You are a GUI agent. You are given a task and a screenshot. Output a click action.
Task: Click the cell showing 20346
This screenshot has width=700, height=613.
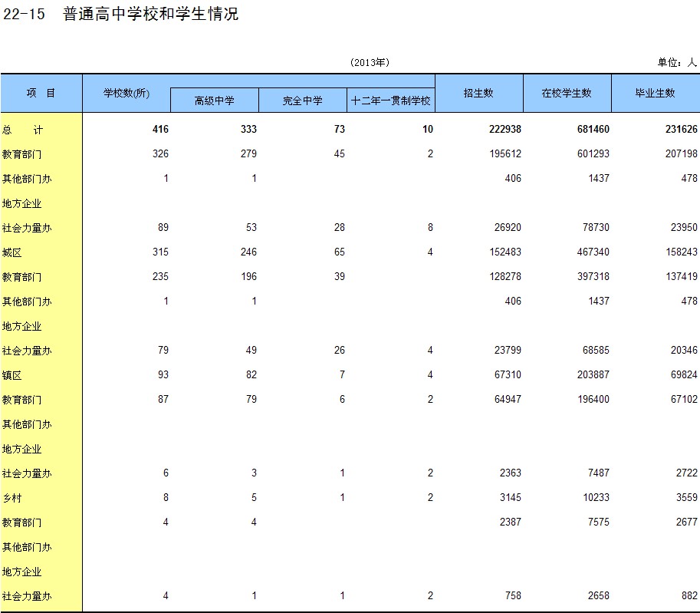(684, 351)
